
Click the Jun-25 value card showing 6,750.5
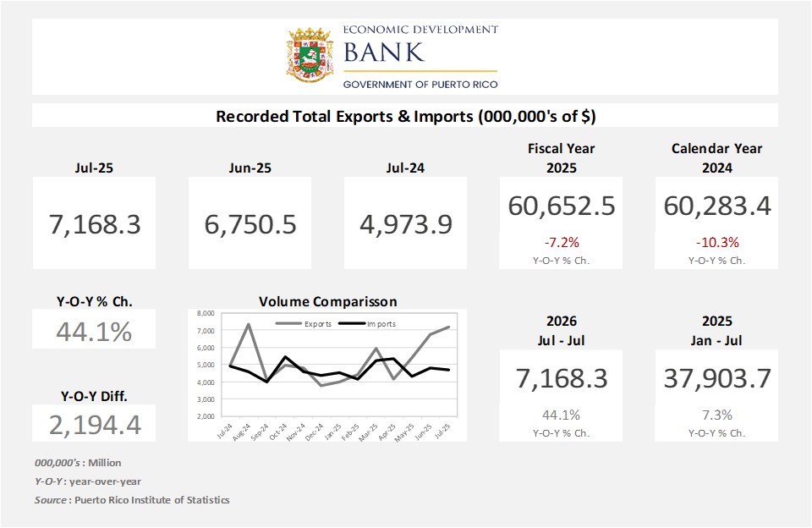(250, 224)
